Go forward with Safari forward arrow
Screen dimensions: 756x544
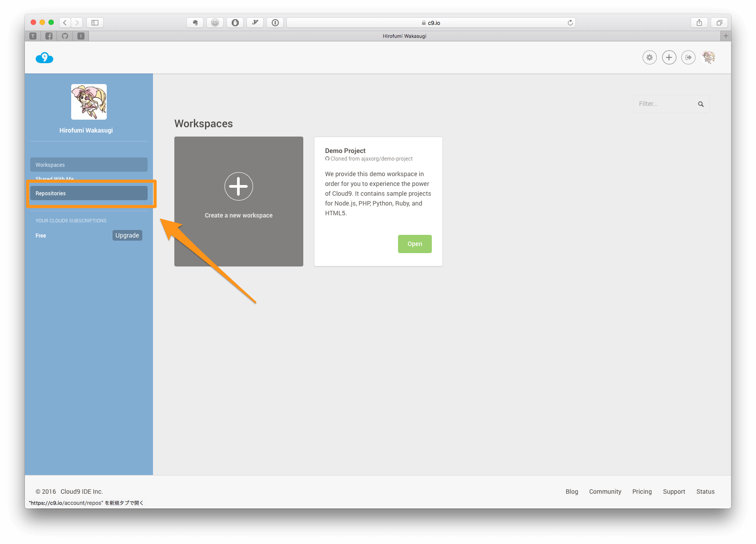pos(77,22)
